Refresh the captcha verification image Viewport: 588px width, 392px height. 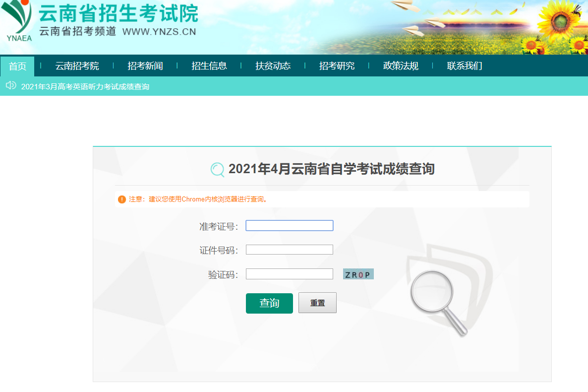(x=358, y=274)
